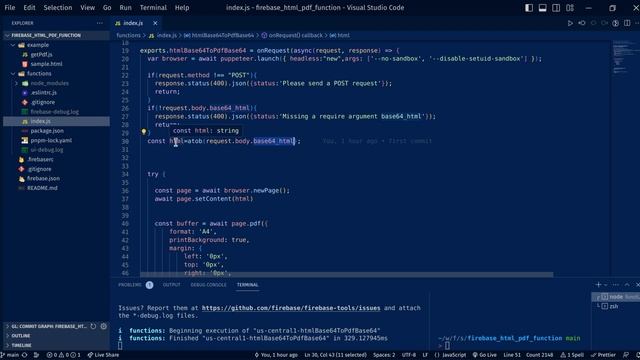Image resolution: width=640 pixels, height=360 pixels.
Task: Expand the GL Commit Graph section
Action: (46, 327)
